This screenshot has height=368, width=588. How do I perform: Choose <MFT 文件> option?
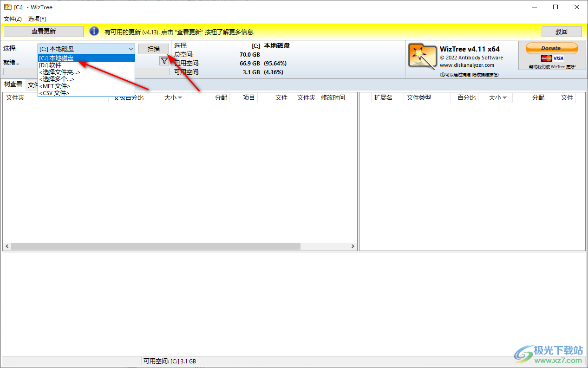click(x=86, y=86)
